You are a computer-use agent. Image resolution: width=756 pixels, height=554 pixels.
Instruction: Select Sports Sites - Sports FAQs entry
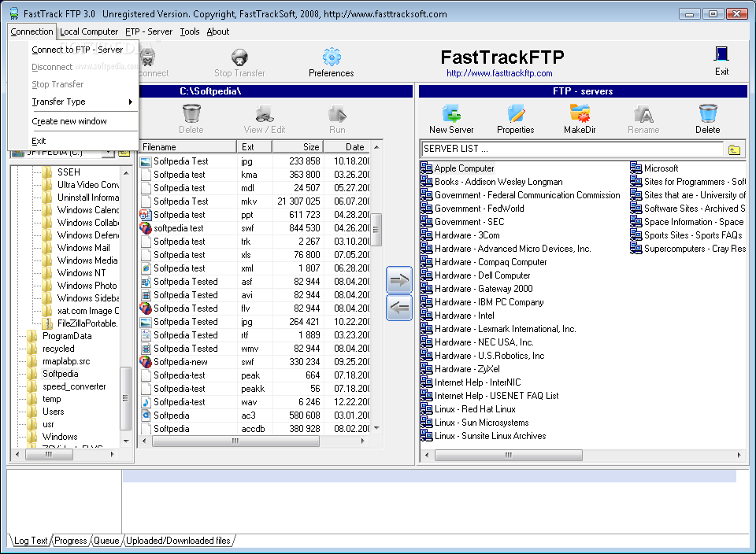(687, 235)
